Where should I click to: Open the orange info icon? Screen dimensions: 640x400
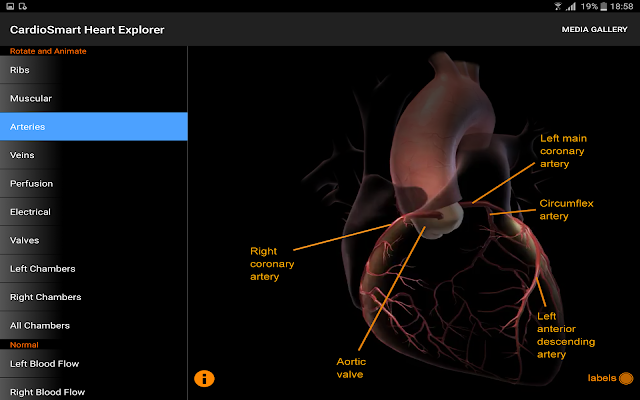[x=203, y=378]
